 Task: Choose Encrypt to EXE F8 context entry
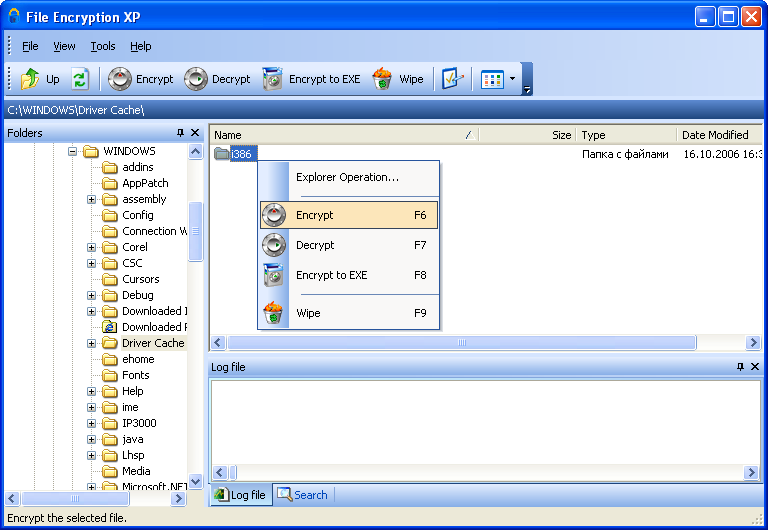[349, 275]
